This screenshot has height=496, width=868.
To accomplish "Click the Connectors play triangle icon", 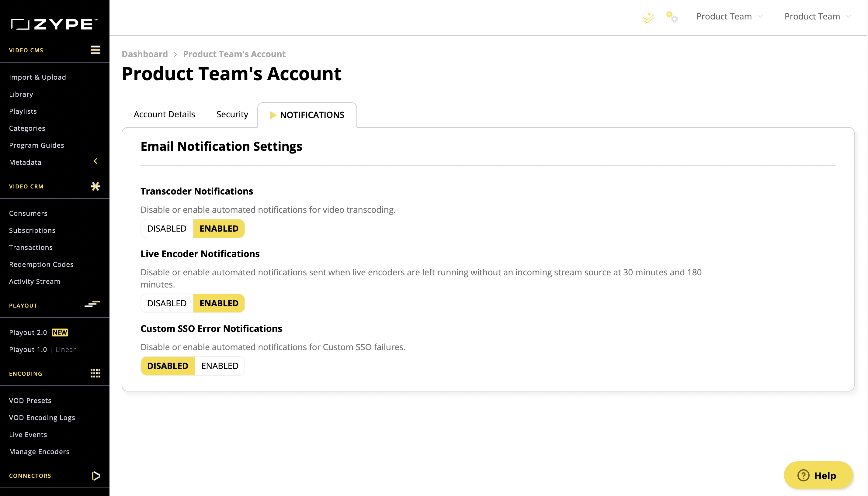I will pos(96,476).
